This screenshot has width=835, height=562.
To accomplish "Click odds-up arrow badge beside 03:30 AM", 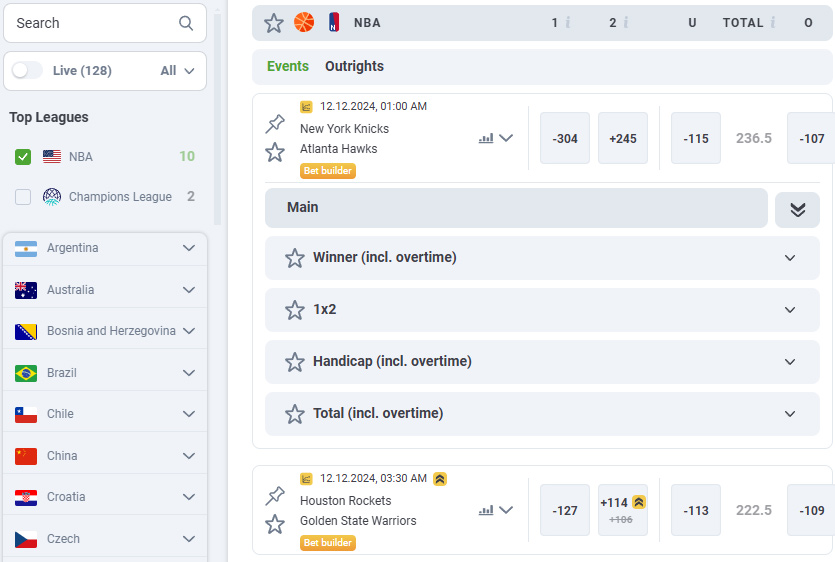I will pos(440,479).
